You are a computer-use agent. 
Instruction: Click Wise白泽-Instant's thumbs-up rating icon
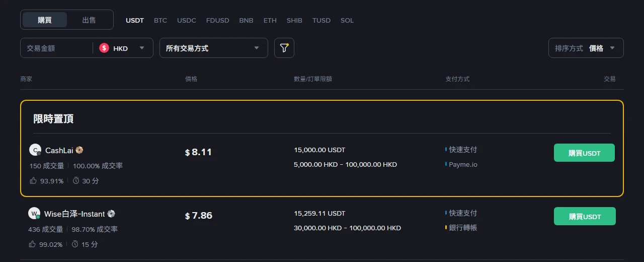(x=32, y=244)
